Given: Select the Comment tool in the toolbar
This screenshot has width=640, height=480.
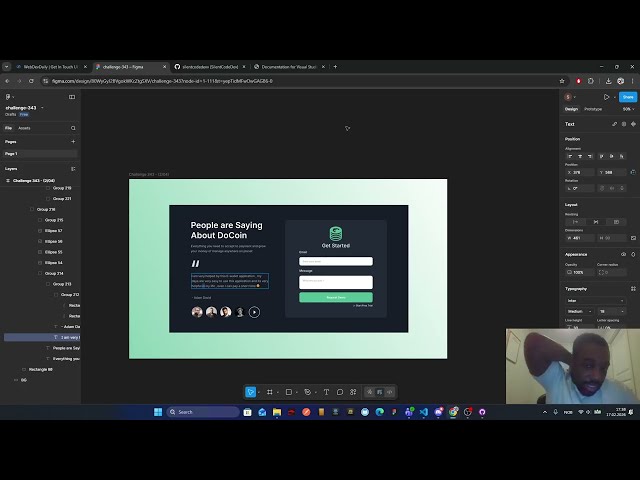Looking at the screenshot, I should click(x=340, y=392).
